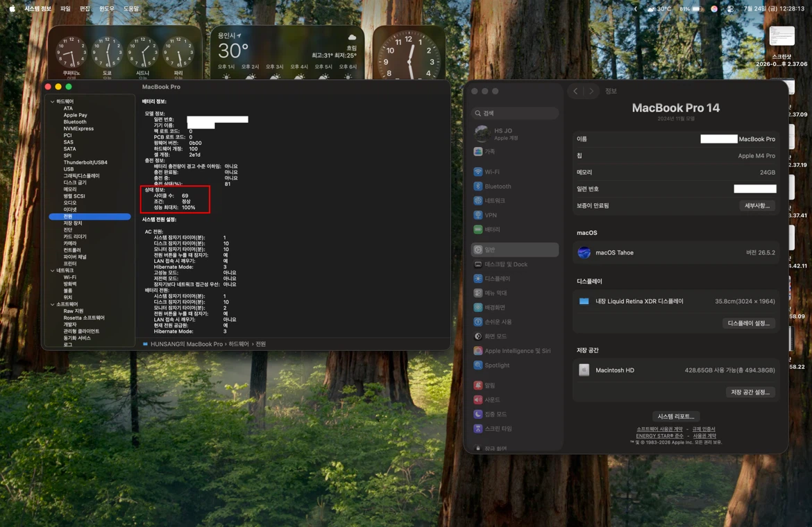The width and height of the screenshot is (812, 527).
Task: Open 시스템 정보 app menu
Action: coord(37,8)
